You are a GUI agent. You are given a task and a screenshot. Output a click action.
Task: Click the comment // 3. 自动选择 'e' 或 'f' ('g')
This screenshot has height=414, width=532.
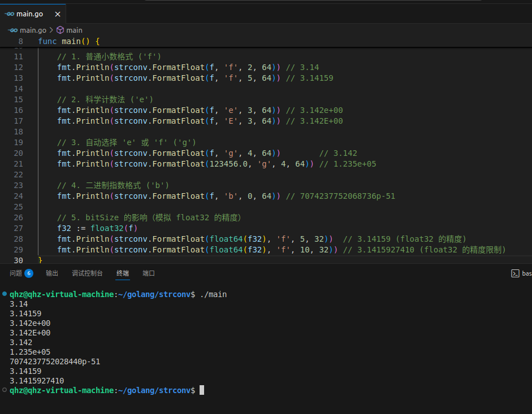click(127, 142)
